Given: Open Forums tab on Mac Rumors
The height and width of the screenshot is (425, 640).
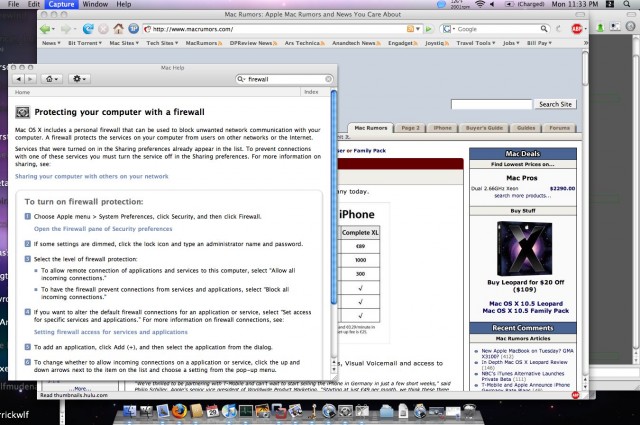Looking at the screenshot, I should click(x=559, y=128).
